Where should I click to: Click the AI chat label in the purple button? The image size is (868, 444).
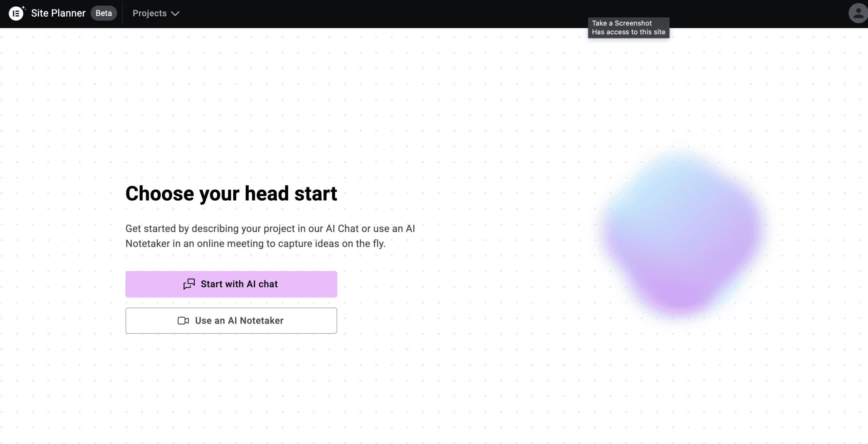coord(262,284)
